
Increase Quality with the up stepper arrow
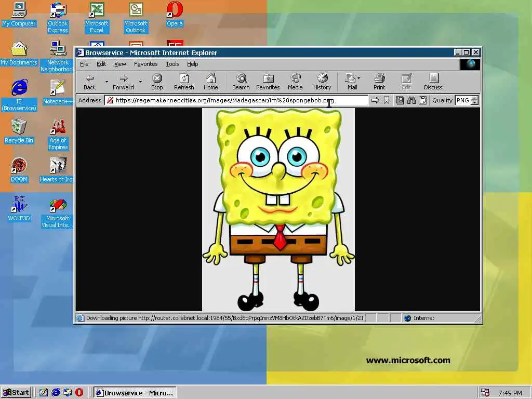tap(475, 98)
